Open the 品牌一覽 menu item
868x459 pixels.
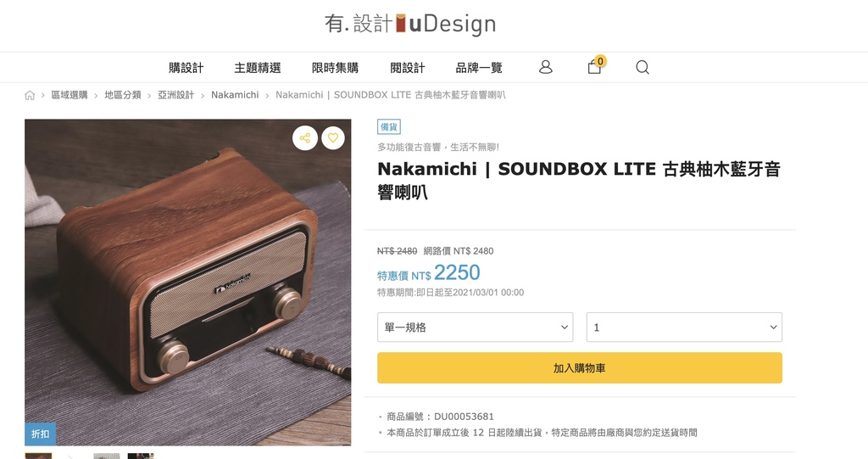[x=479, y=68]
